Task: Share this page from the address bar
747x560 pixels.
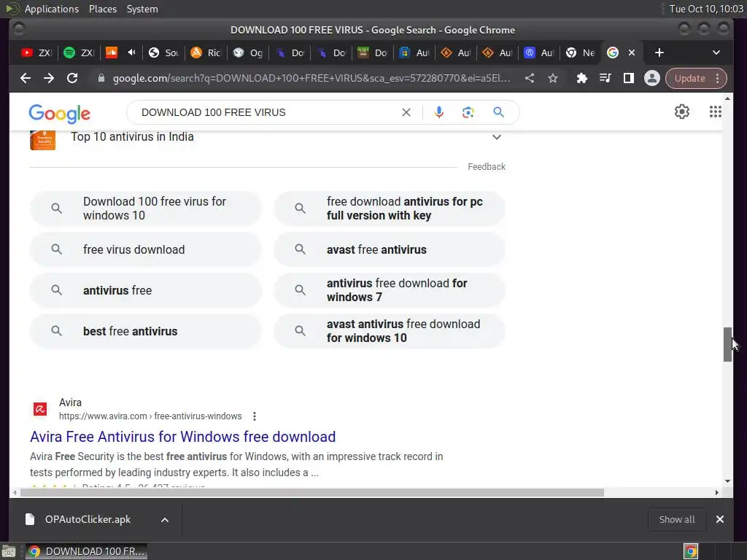Action: [x=530, y=78]
